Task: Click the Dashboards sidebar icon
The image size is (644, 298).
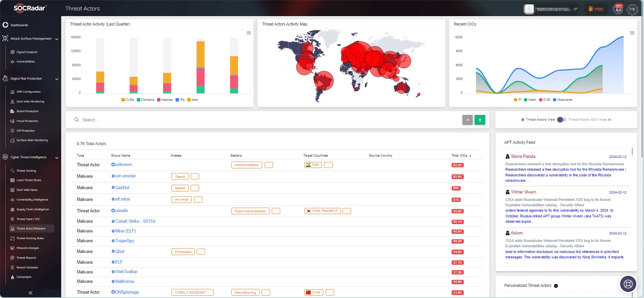Action: coord(5,25)
